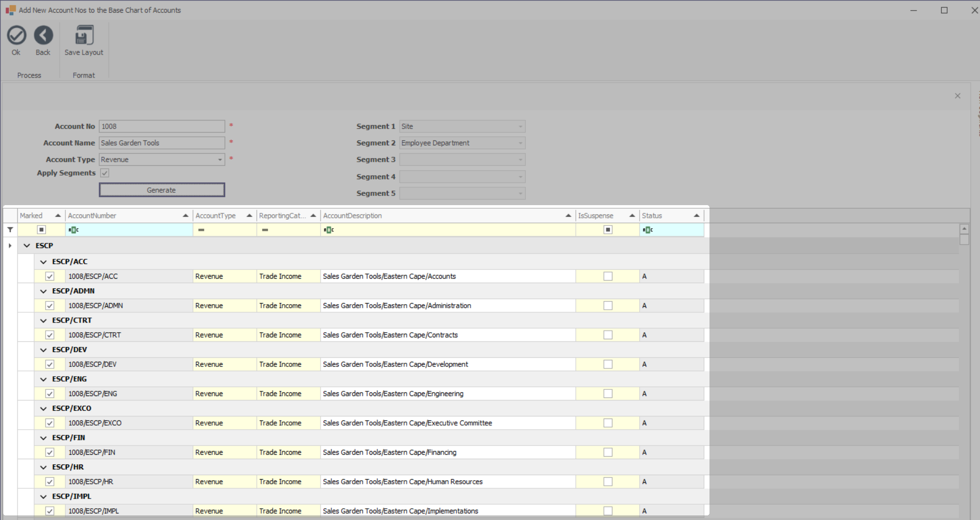The width and height of the screenshot is (980, 520).
Task: Click the AccountDescription filter cell
Action: click(448, 230)
